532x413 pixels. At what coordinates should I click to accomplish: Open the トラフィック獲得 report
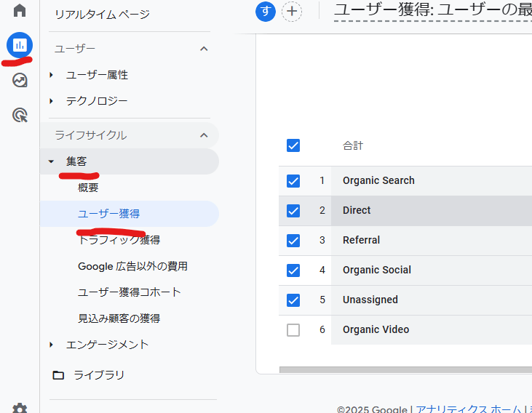(x=119, y=240)
